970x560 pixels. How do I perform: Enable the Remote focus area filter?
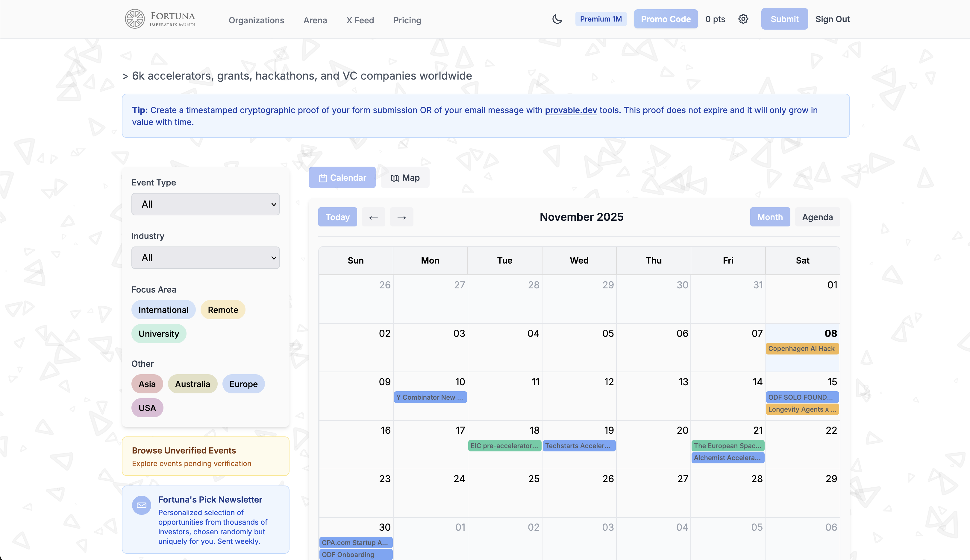(x=222, y=310)
